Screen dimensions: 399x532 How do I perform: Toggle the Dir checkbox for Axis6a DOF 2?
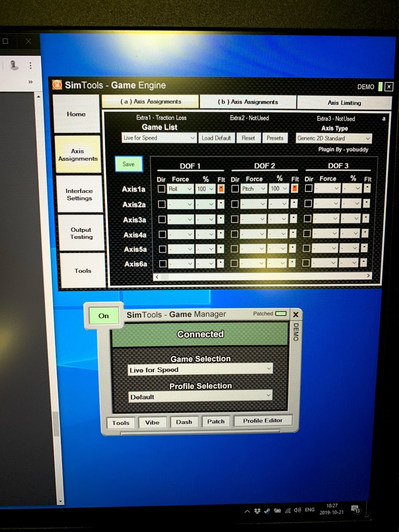pos(234,263)
